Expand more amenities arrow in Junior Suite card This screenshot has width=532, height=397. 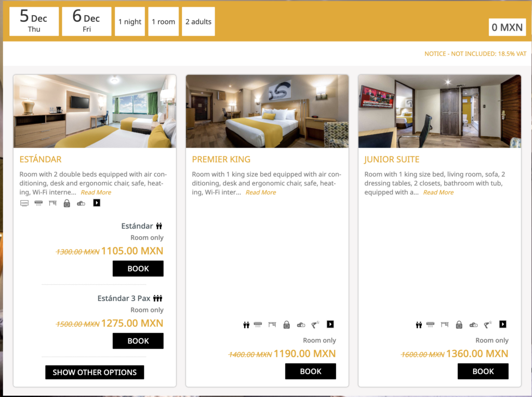point(503,324)
